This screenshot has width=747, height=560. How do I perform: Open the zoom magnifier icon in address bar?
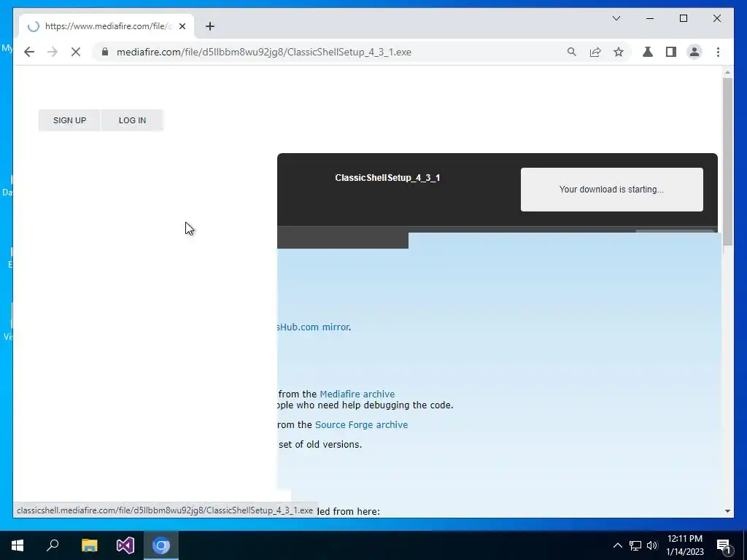point(572,52)
